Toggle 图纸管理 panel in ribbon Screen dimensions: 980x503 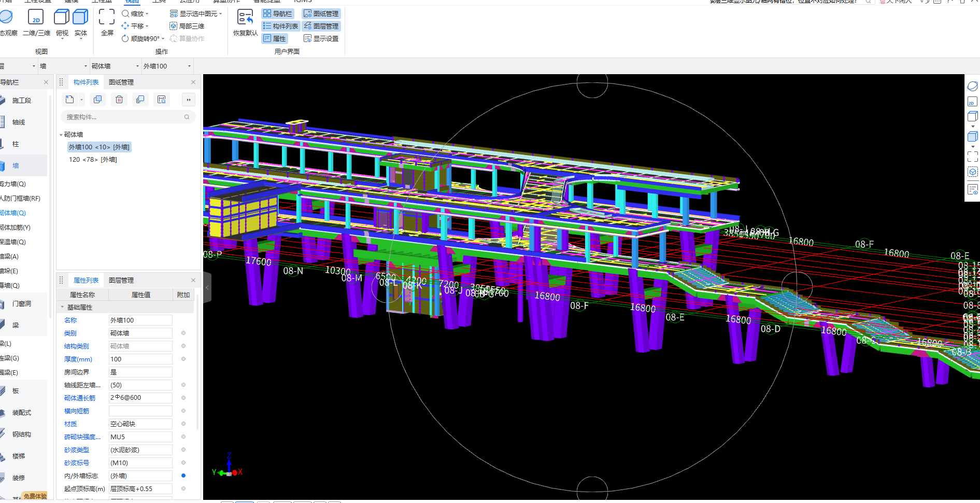(x=321, y=13)
